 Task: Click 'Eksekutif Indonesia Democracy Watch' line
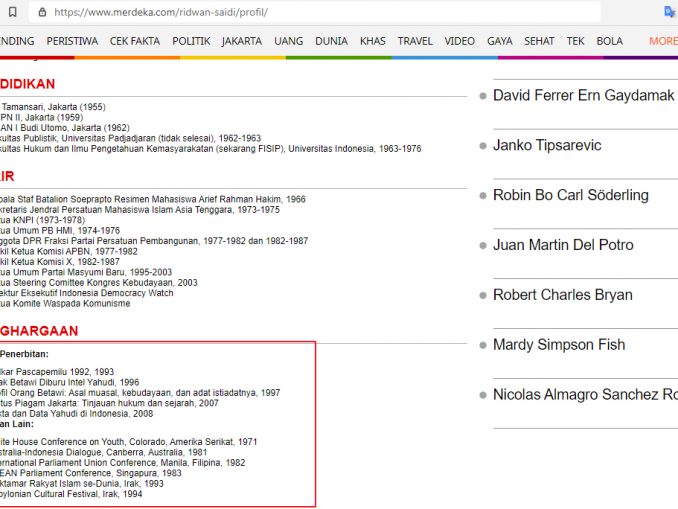[x=86, y=293]
